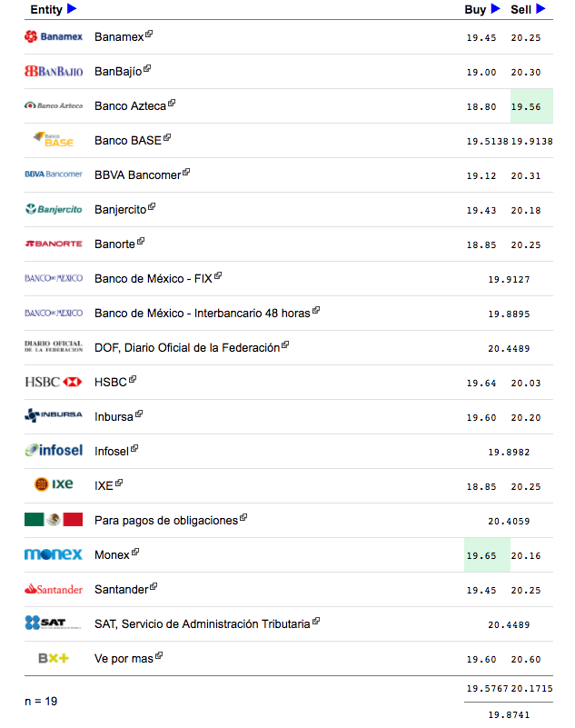Click the highlighted Monex buy rate
The width and height of the screenshot is (575, 728).
[x=481, y=555]
